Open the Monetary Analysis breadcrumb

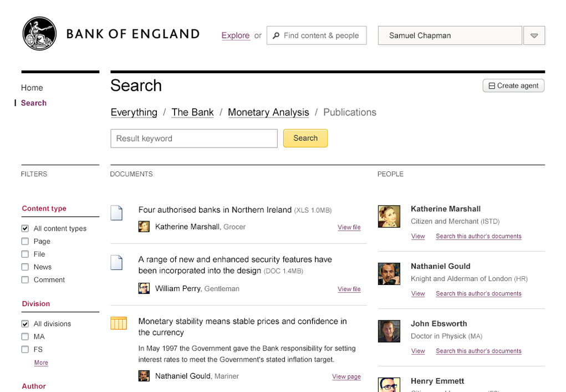click(x=268, y=112)
